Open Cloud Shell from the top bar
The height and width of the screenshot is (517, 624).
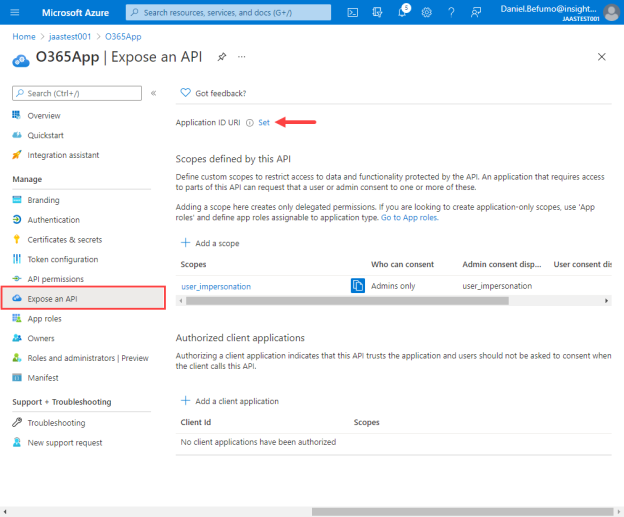tap(353, 13)
